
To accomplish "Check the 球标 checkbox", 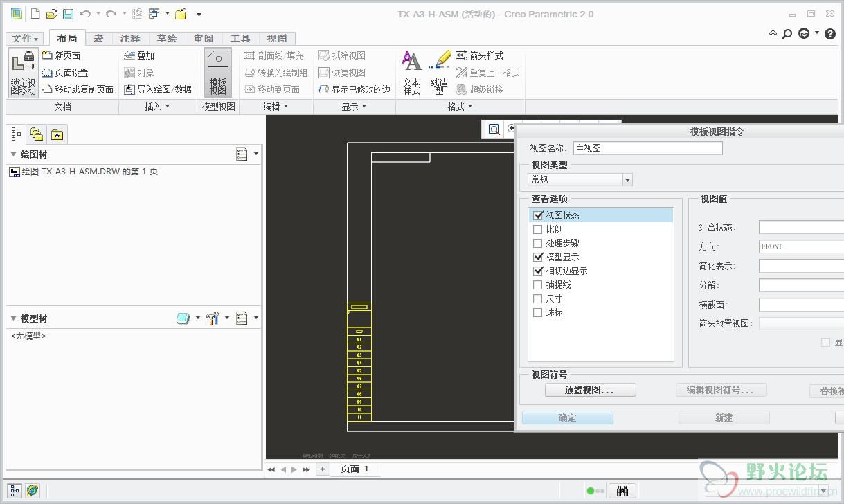I will click(x=538, y=312).
